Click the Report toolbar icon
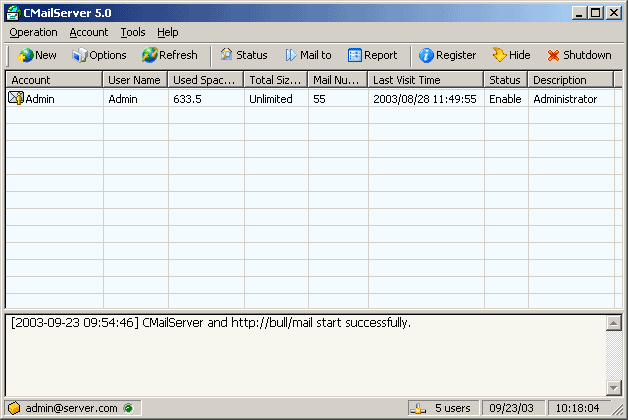This screenshot has height=420, width=628. pyautogui.click(x=354, y=55)
